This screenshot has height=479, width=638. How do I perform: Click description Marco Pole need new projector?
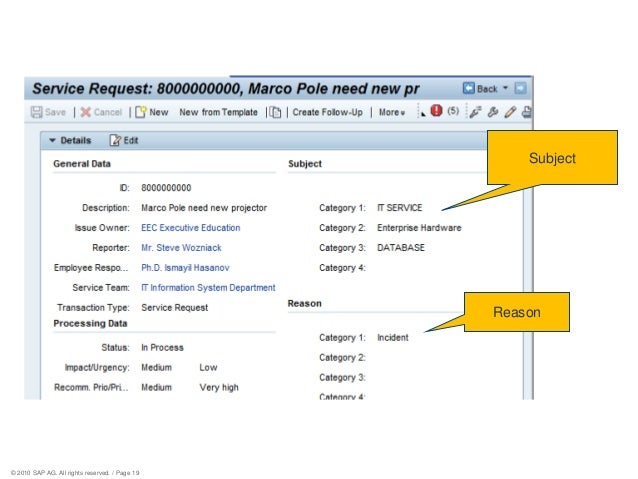(204, 208)
